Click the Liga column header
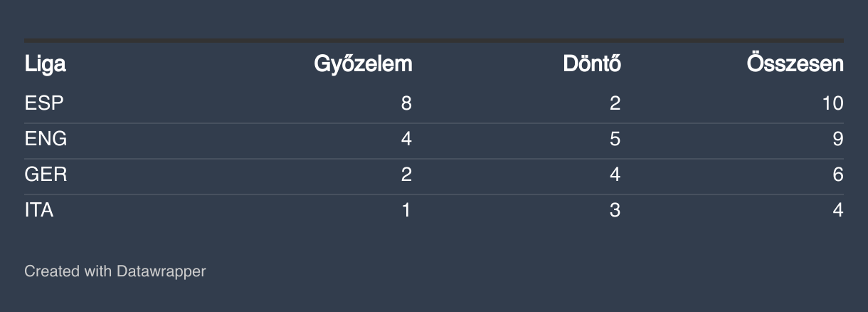The image size is (868, 312). 46,64
